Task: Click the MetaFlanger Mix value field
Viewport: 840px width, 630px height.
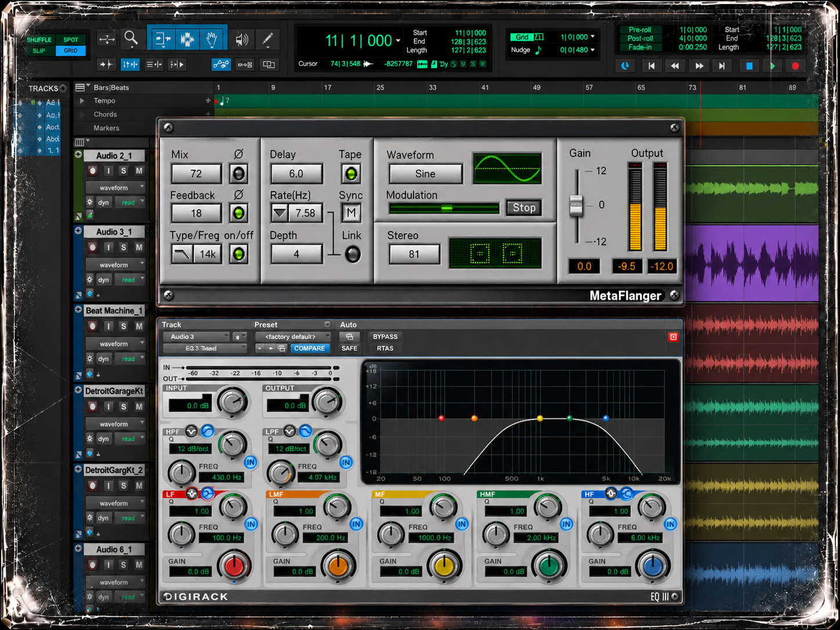Action: click(x=196, y=173)
